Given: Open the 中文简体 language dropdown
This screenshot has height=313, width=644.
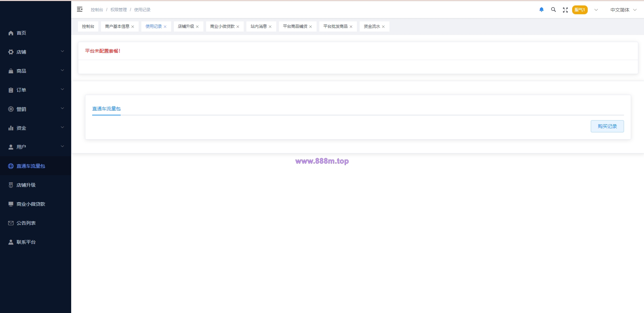Looking at the screenshot, I should [x=624, y=10].
